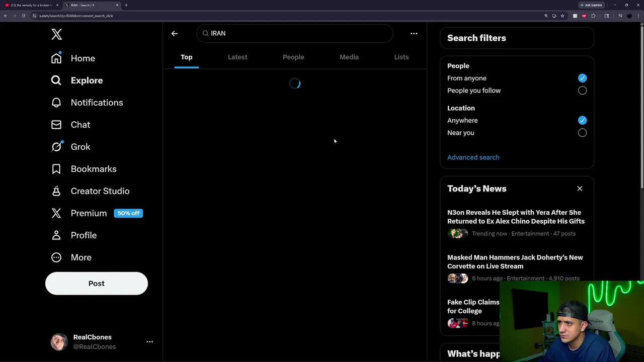Open the Advanced search link
The height and width of the screenshot is (362, 644).
[473, 157]
